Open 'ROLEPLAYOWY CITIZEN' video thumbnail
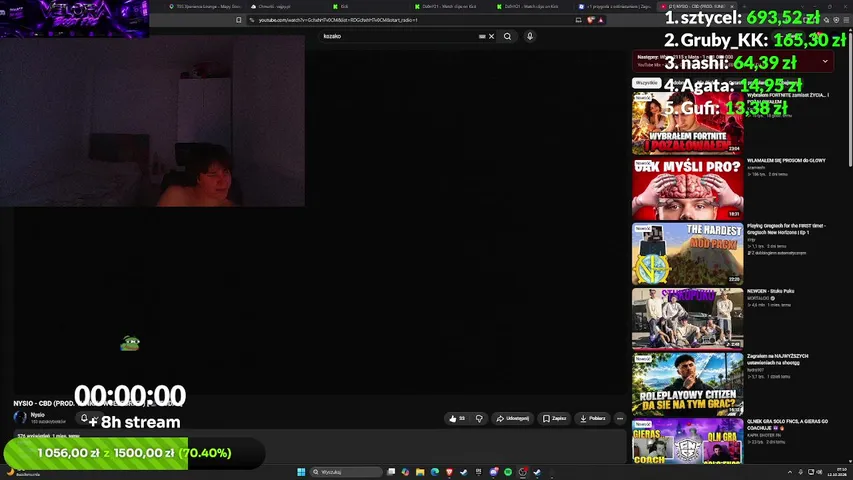Viewport: 853px width, 480px height. click(x=688, y=384)
